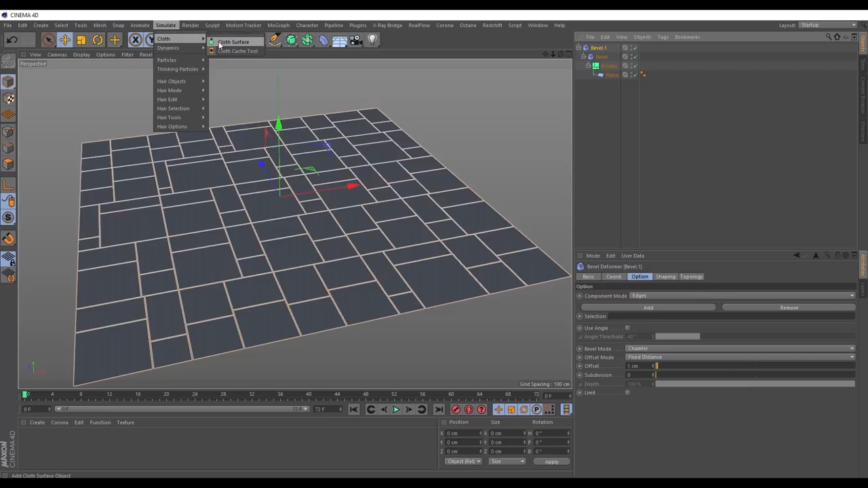Open the Offset Mode Fixed Distance dropdown
Viewport: 868px width, 488px height.
click(740, 357)
